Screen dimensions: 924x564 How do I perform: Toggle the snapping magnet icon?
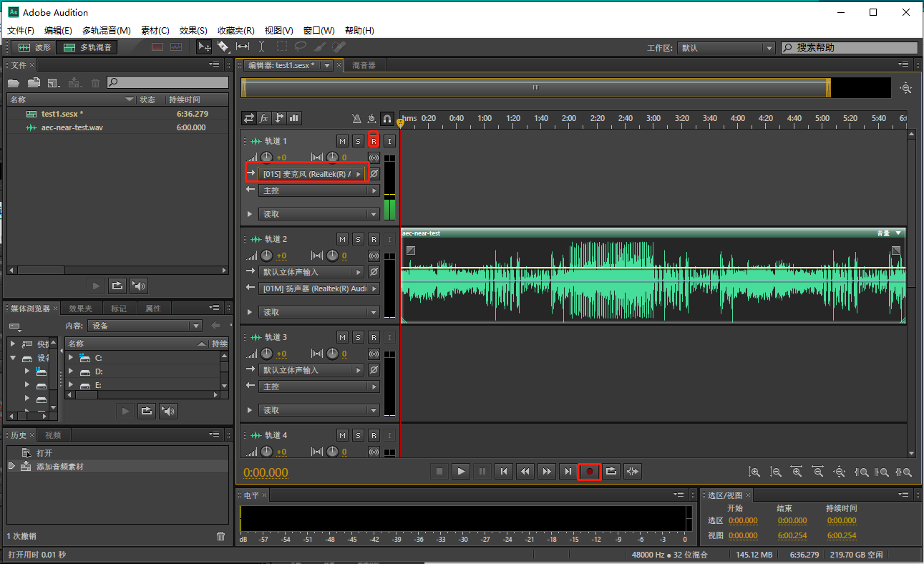point(387,118)
